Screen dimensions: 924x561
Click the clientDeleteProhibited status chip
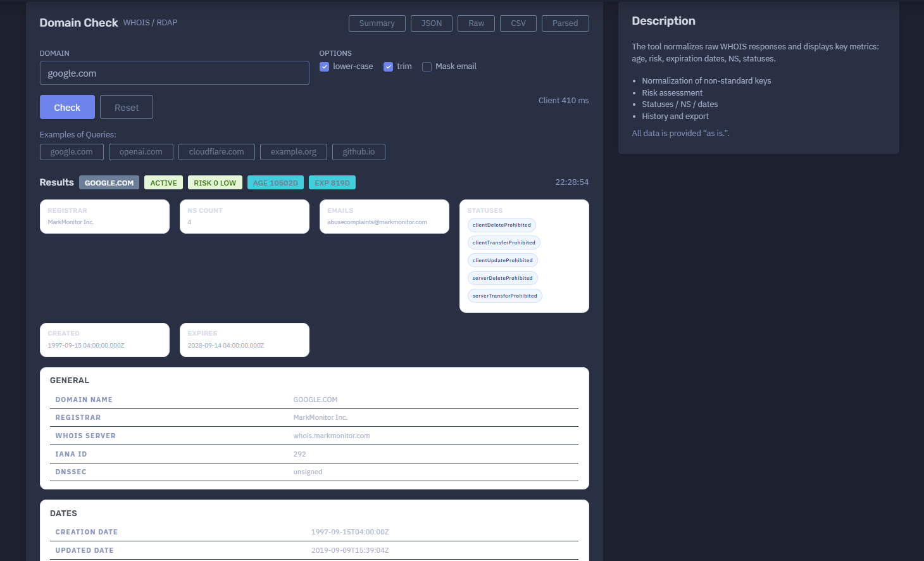pos(502,225)
